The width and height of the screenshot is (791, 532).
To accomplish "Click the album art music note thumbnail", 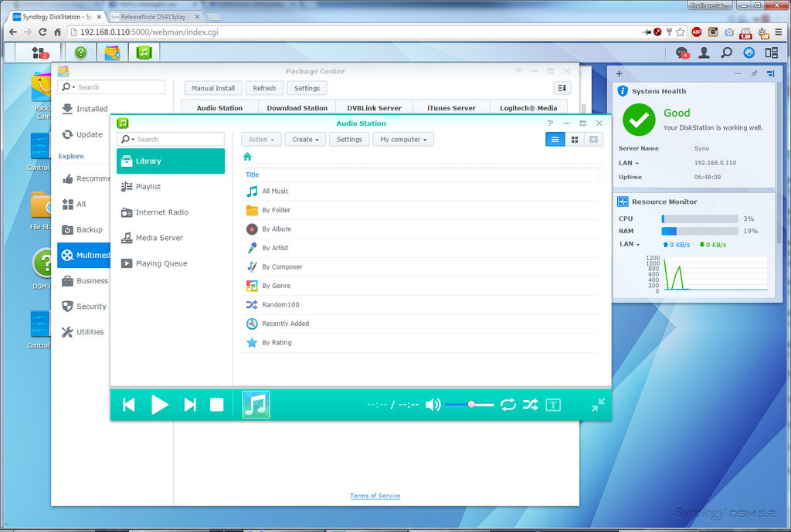I will (256, 405).
